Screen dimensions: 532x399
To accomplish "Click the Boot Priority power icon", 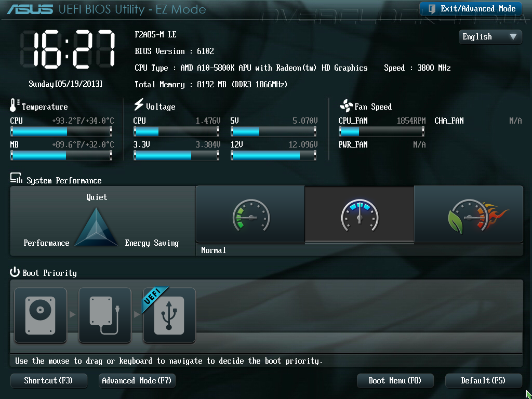I will 15,272.
